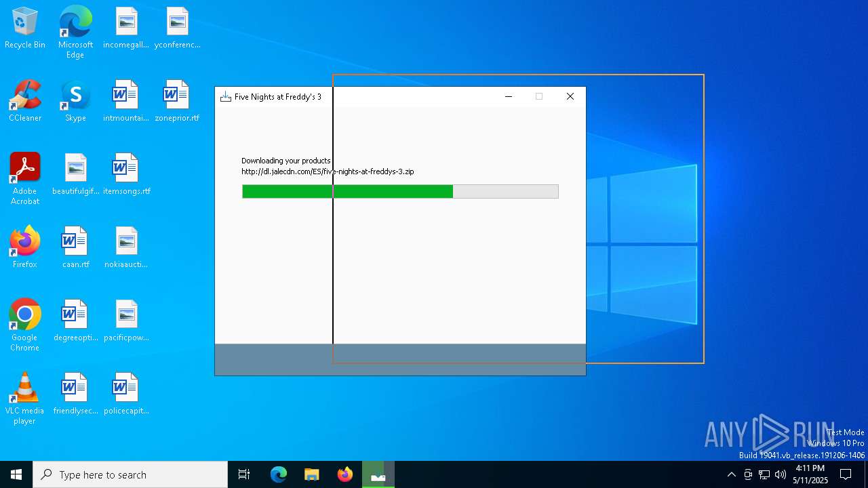
Task: Select the yconferenc image file icon
Action: point(177,28)
